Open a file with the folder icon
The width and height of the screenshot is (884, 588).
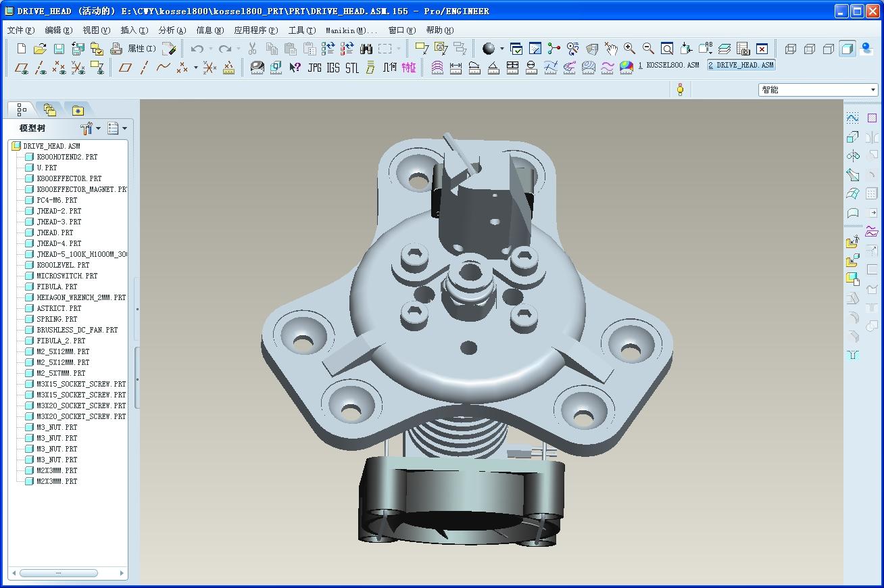click(40, 49)
